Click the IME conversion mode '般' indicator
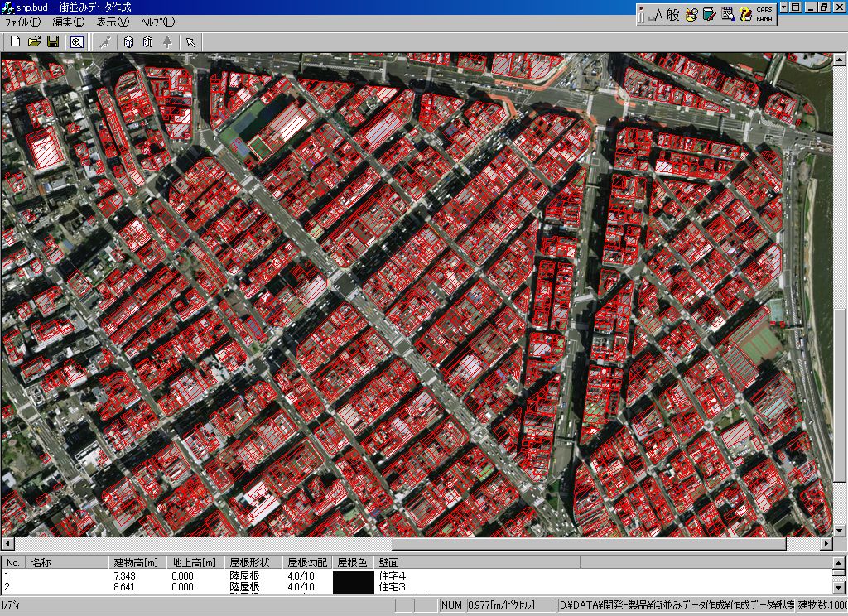The height and width of the screenshot is (616, 848). click(672, 15)
